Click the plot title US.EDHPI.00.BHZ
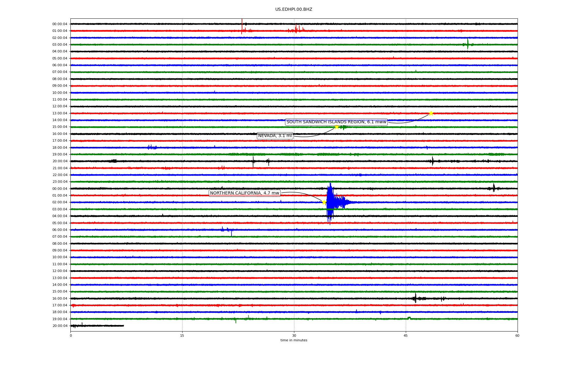 [294, 10]
